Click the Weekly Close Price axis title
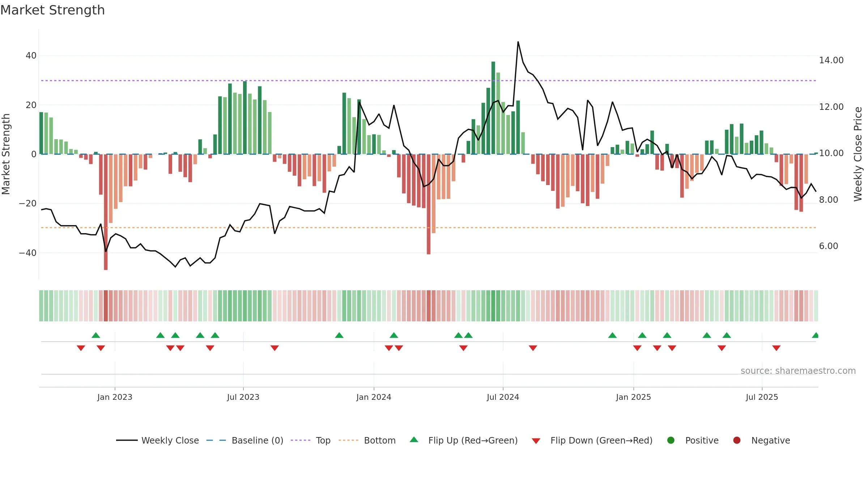This screenshot has width=868, height=488. (x=858, y=154)
